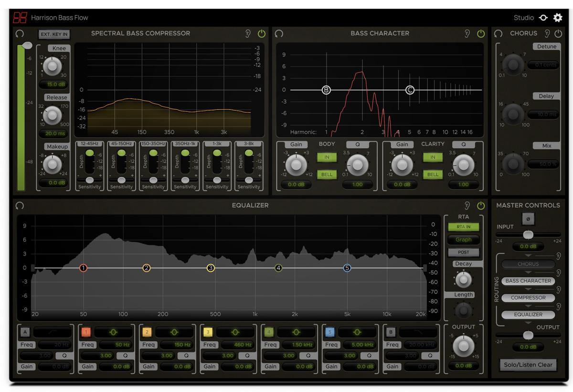Reset the Spectral Bass Compressor section
The image size is (573, 392).
[20, 33]
